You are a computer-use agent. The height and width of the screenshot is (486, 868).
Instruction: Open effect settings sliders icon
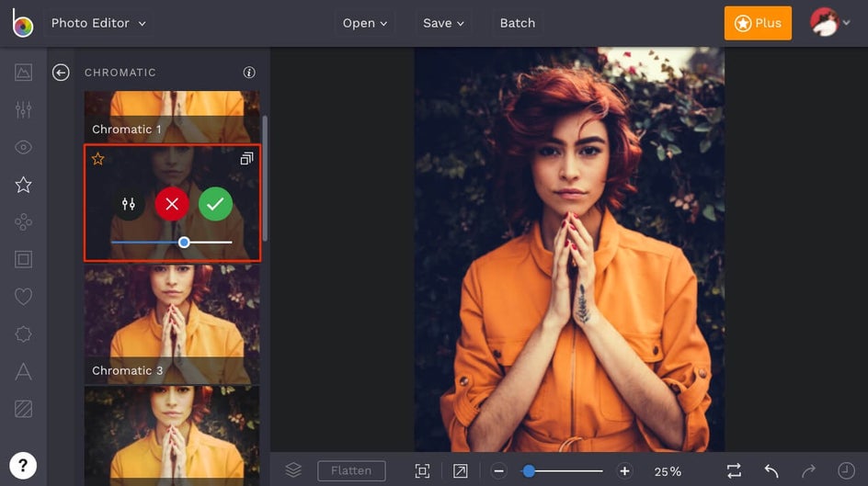(129, 204)
